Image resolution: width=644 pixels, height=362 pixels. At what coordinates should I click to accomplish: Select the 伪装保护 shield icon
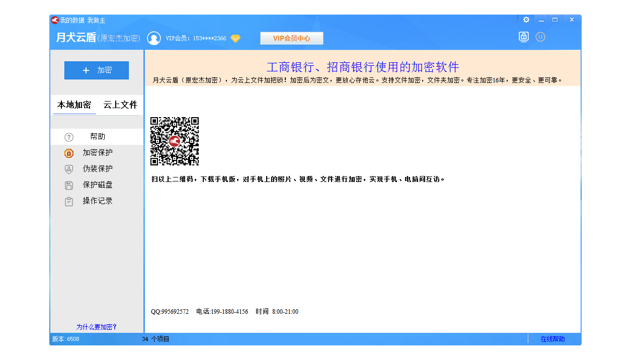[68, 169]
